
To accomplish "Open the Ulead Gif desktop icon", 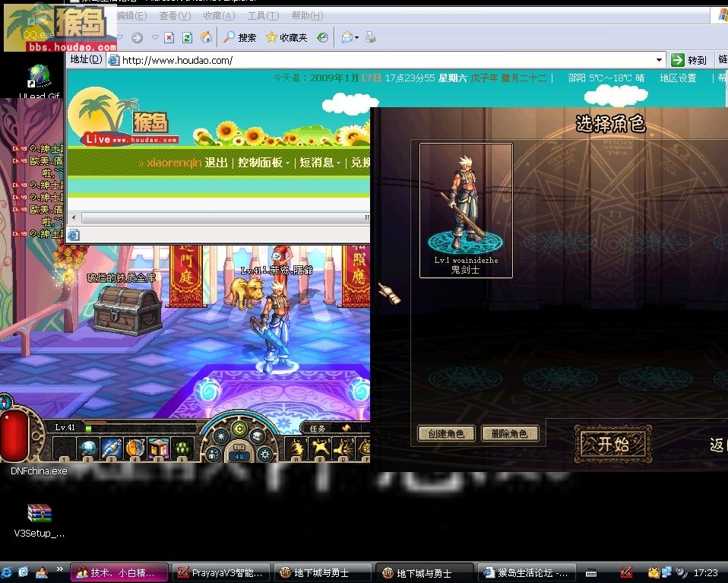I will pos(39,83).
